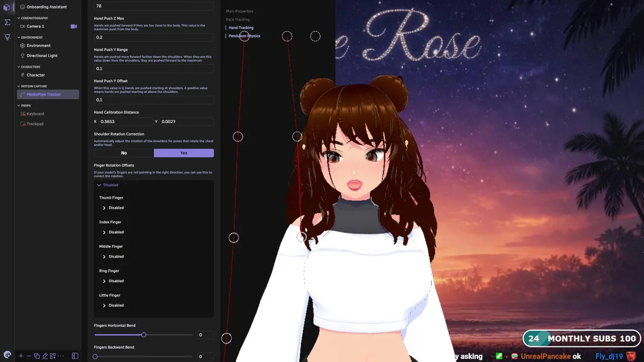Click the Add asset plus icon
The image size is (644, 362).
[21, 356]
